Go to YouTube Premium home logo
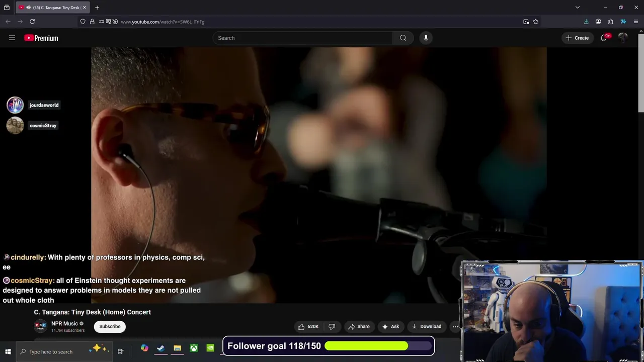The height and width of the screenshot is (362, 644). [41, 38]
